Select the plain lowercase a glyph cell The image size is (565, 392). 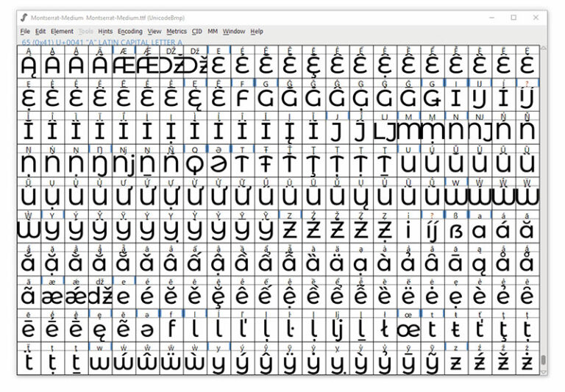(x=480, y=227)
